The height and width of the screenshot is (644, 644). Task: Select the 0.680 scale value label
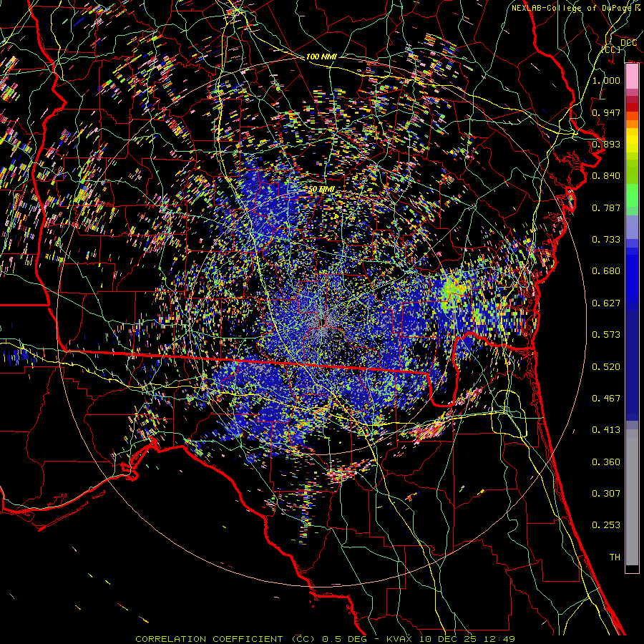(x=606, y=271)
